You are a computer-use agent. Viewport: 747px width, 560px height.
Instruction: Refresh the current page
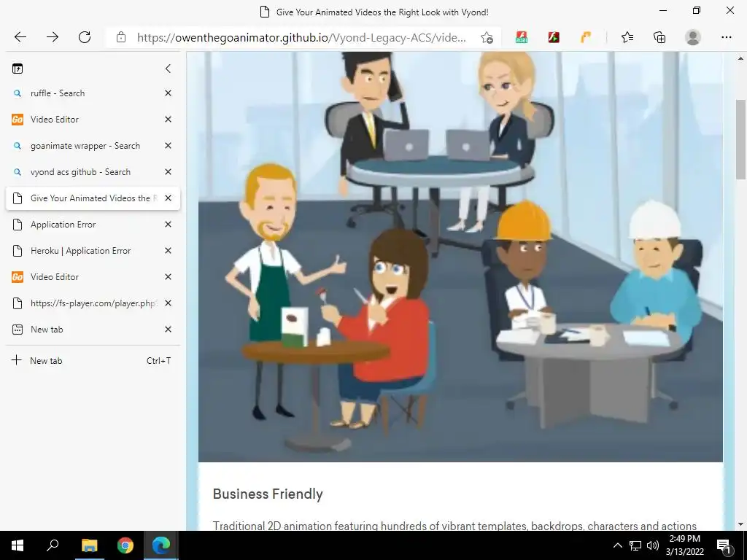tap(85, 37)
